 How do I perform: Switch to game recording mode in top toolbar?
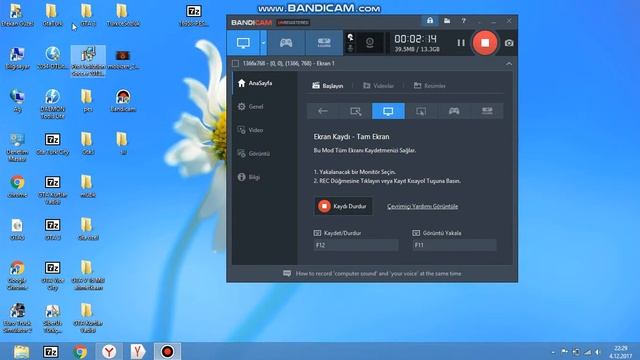286,43
